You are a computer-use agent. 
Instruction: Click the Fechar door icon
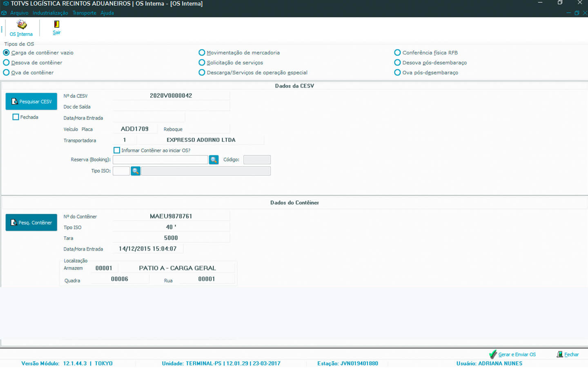(x=560, y=355)
